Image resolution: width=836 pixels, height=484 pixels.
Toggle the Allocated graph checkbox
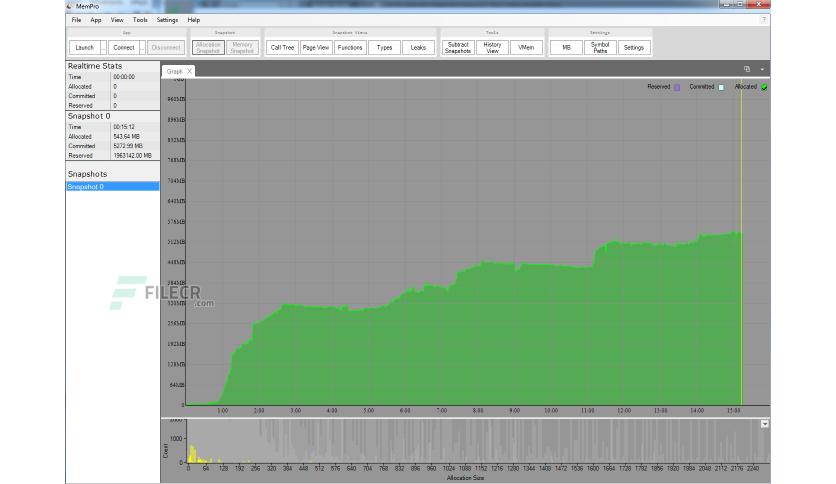tap(764, 87)
